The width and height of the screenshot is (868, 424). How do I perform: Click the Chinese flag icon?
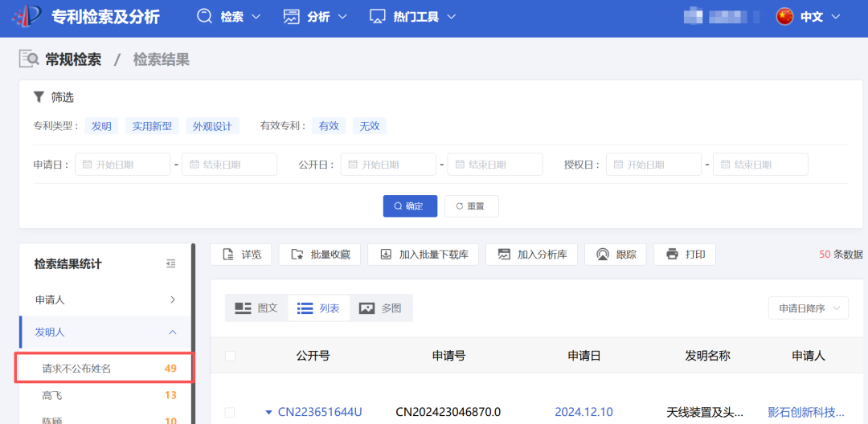(784, 17)
